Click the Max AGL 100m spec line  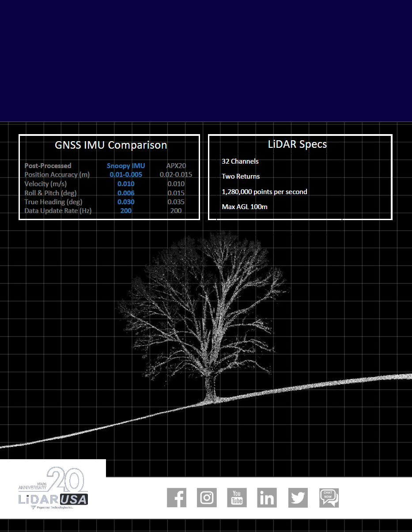245,207
